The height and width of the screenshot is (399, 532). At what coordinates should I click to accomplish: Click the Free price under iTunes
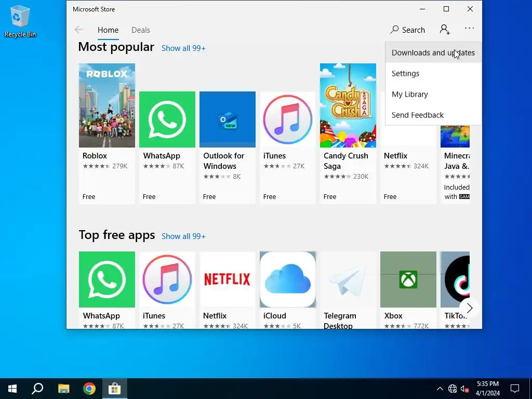click(270, 197)
